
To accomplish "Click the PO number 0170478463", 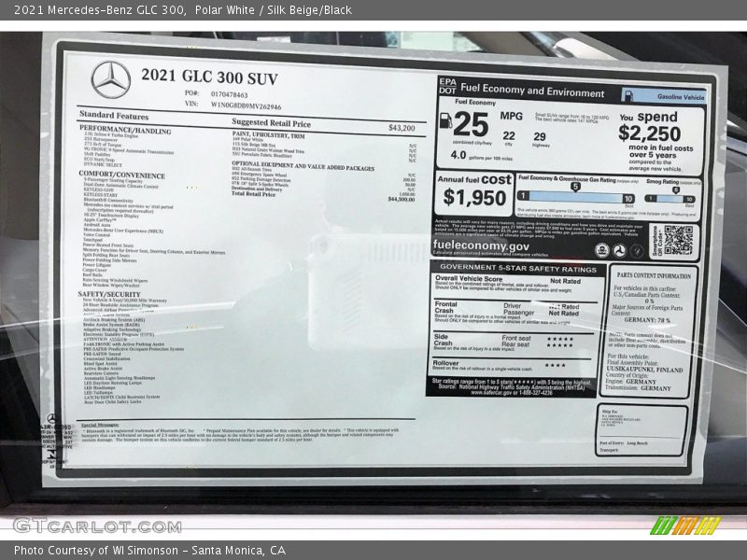I will [229, 94].
